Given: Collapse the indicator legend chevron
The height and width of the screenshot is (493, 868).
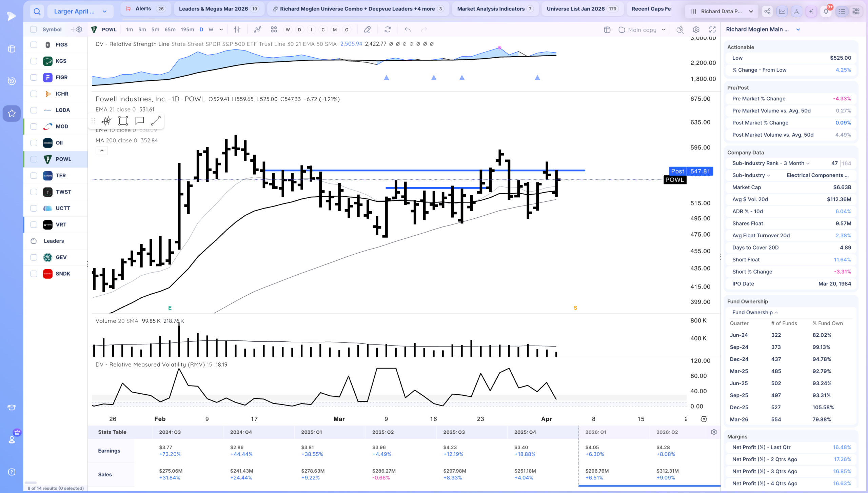Looking at the screenshot, I should (102, 151).
